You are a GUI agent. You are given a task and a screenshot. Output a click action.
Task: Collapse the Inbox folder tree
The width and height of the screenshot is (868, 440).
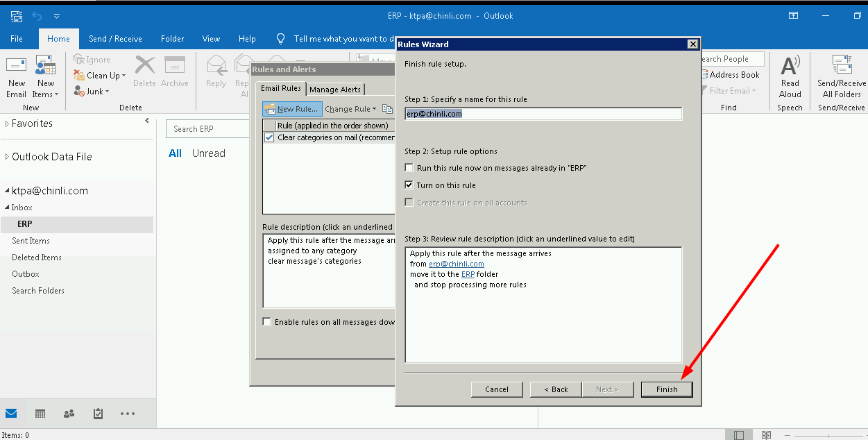pyautogui.click(x=8, y=208)
